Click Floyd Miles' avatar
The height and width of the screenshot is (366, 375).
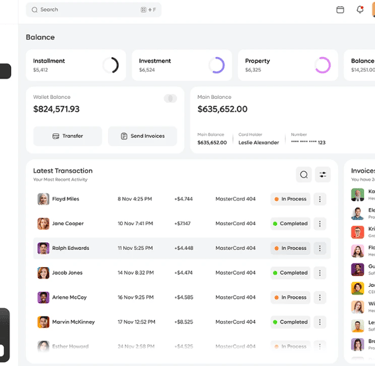[x=43, y=199]
